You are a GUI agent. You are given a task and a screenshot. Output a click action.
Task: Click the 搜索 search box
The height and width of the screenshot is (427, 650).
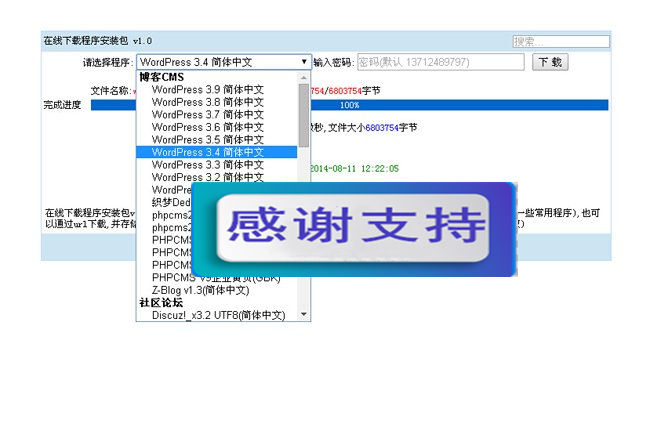[x=561, y=41]
